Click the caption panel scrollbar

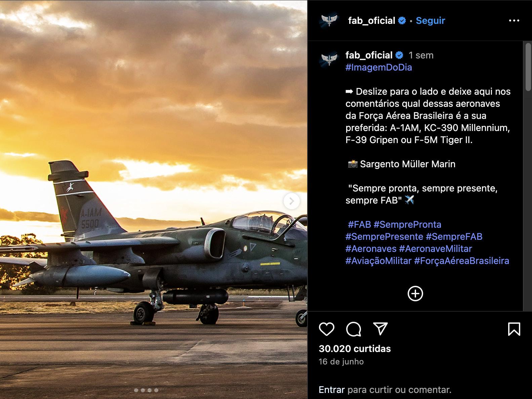[528, 67]
